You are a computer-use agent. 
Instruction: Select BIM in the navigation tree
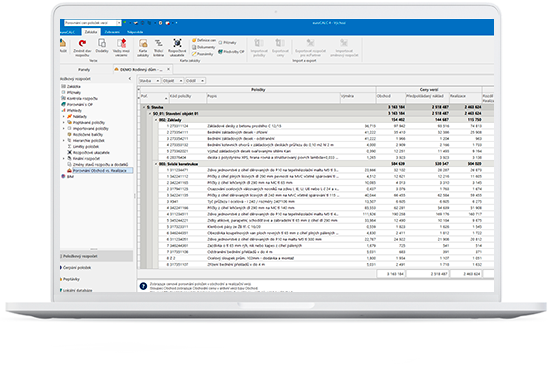(70, 176)
